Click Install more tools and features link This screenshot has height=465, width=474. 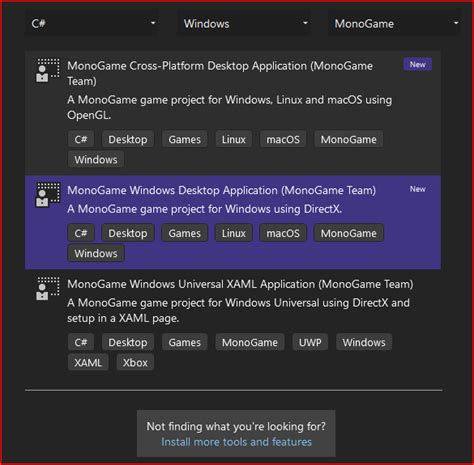(x=236, y=442)
